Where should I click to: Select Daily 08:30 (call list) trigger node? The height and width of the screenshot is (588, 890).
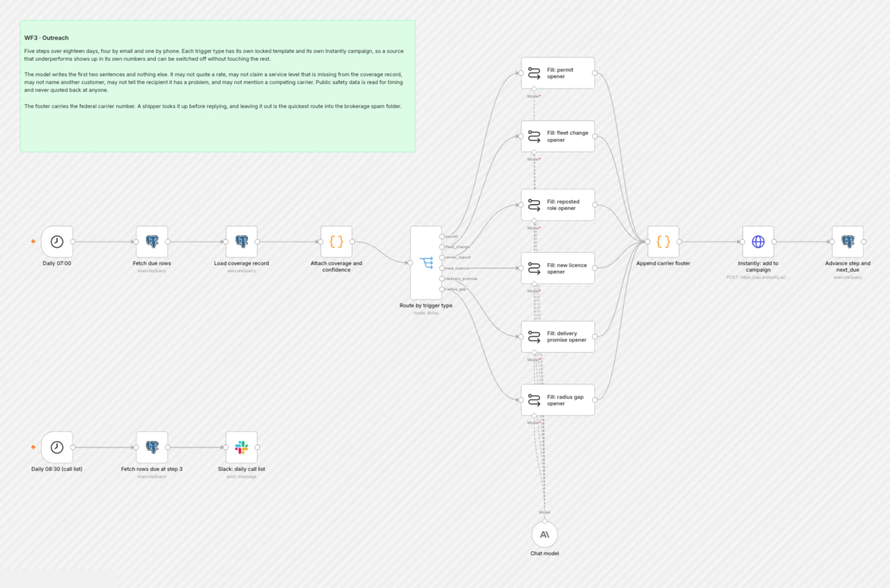57,447
